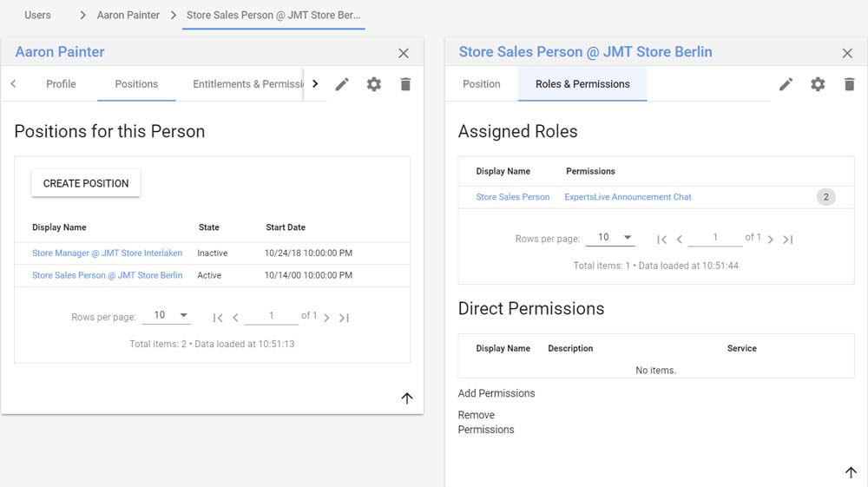Screen dimensions: 868x487
Task: Open Store Sales Person @ JMT Store Berlin link in Positions table
Action: pyautogui.click(x=107, y=275)
